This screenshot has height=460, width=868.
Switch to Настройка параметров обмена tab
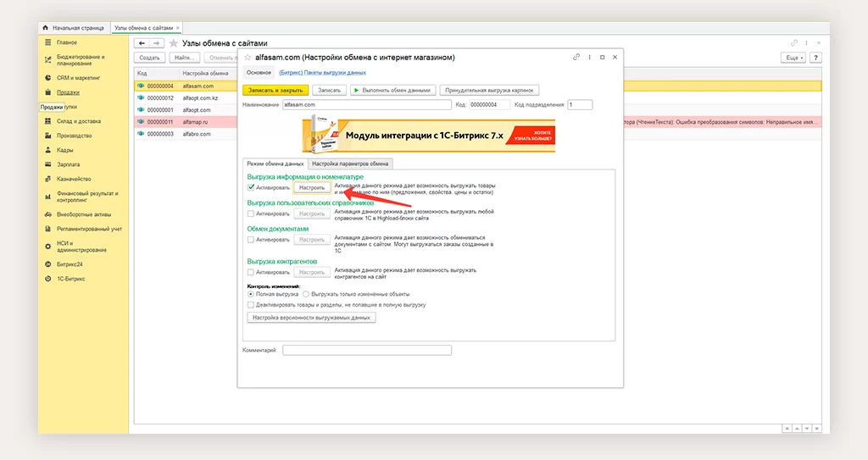coord(351,163)
